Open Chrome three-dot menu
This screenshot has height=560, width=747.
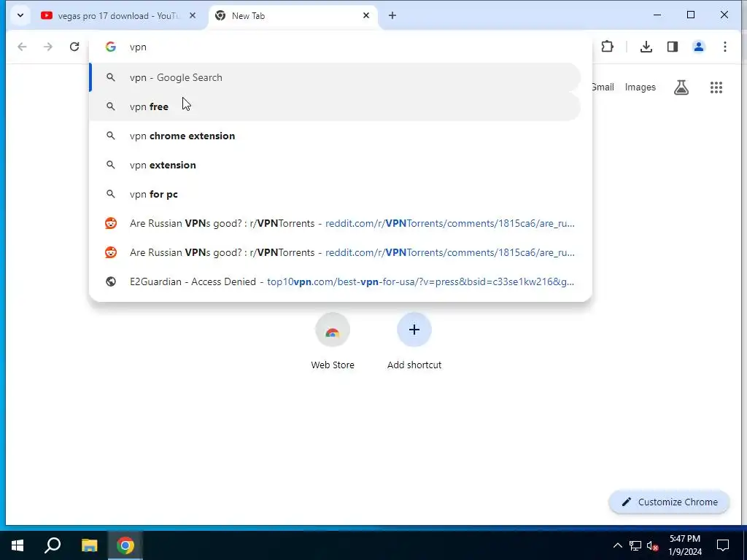pyautogui.click(x=724, y=47)
